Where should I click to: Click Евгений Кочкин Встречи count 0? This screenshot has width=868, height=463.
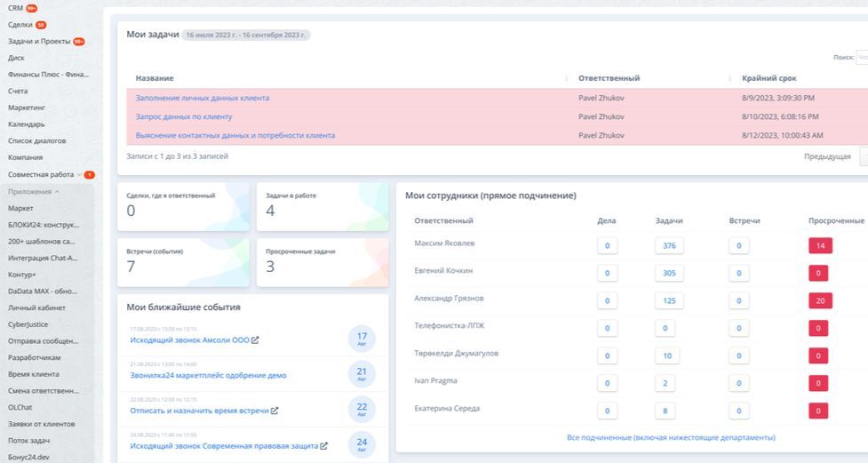click(x=739, y=273)
